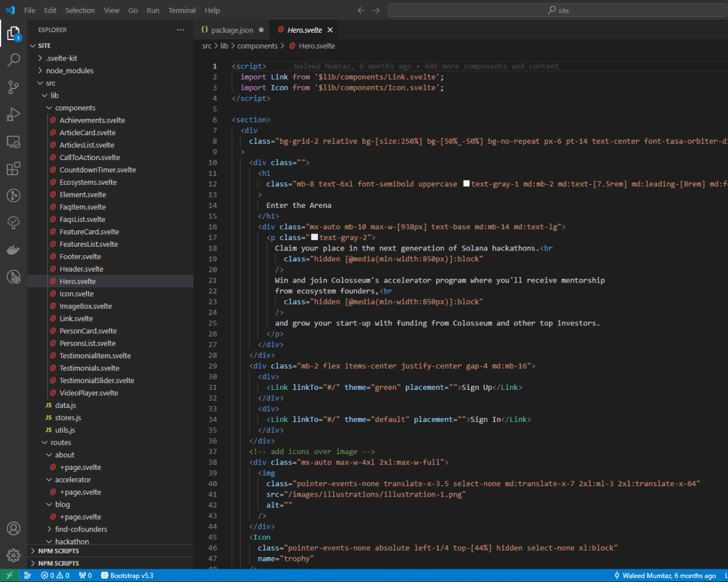The height and width of the screenshot is (582, 728).
Task: Switch to the package.json tab
Action: coord(232,30)
